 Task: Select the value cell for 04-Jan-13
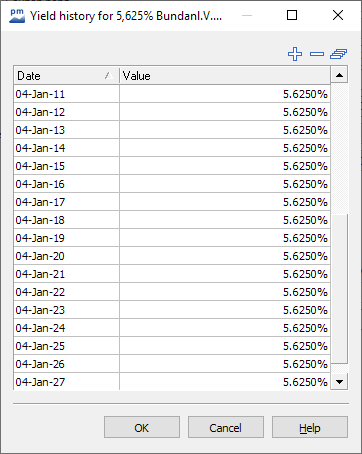click(x=225, y=130)
